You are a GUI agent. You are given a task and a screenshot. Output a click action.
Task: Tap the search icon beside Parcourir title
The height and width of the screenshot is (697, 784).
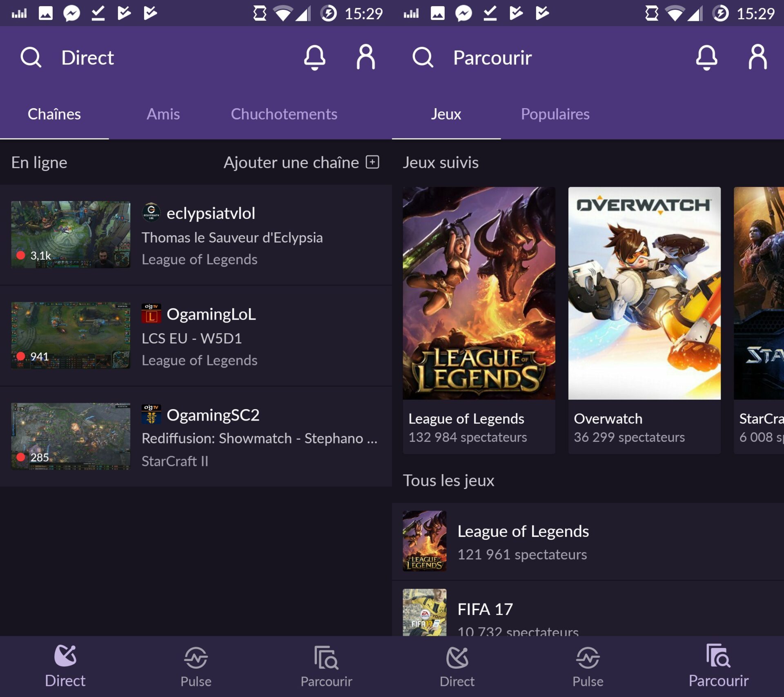point(423,57)
